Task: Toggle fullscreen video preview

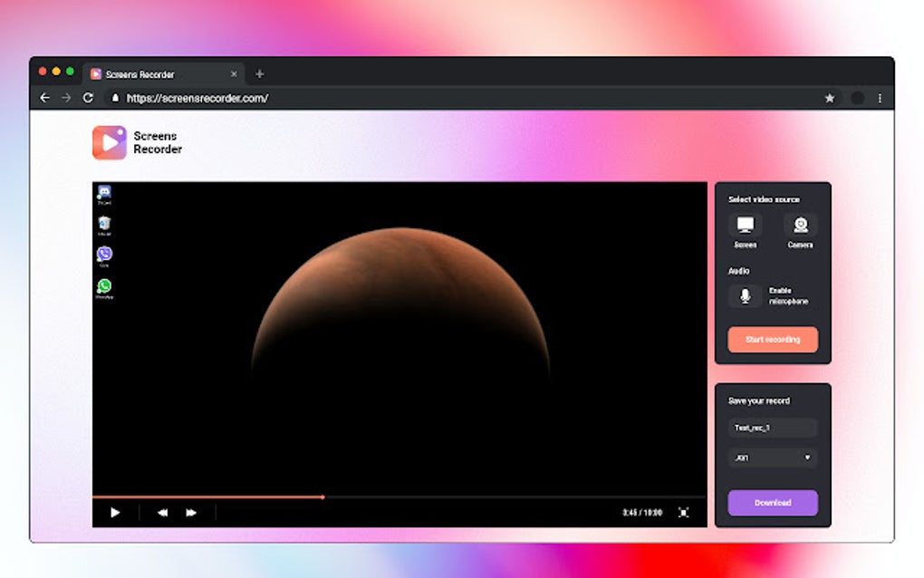Action: pyautogui.click(x=684, y=513)
